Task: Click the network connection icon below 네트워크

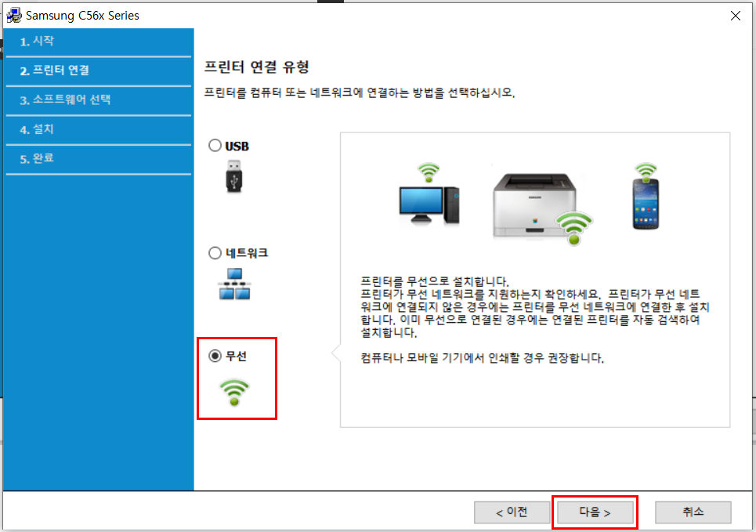Action: point(234,282)
